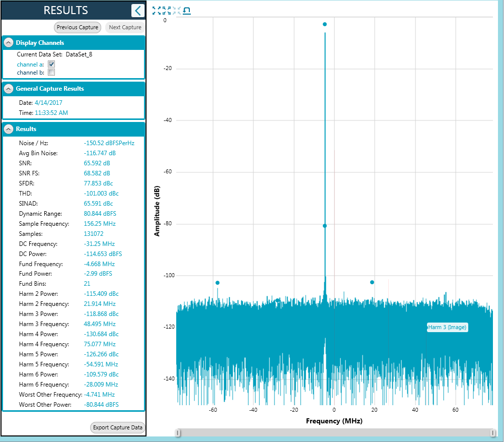Go to Previous Capture
This screenshot has width=504, height=442.
pyautogui.click(x=78, y=27)
